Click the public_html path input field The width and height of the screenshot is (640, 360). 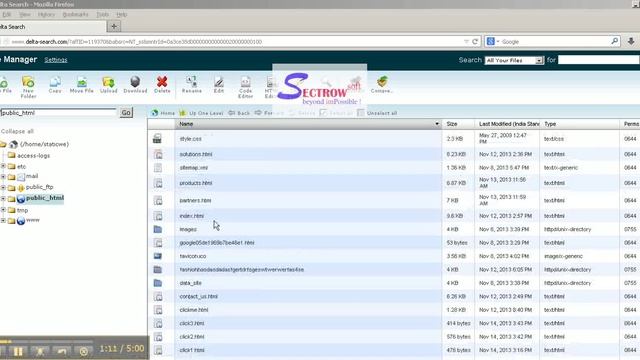pos(58,113)
